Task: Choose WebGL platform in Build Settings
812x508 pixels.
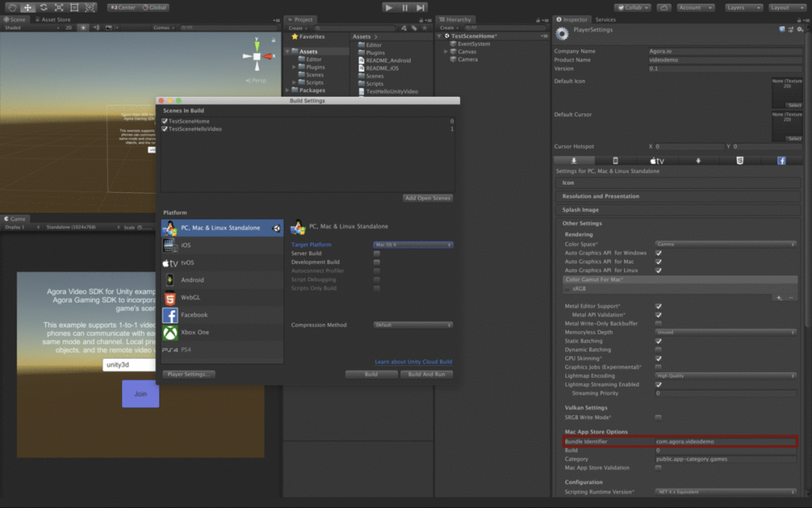Action: 222,298
